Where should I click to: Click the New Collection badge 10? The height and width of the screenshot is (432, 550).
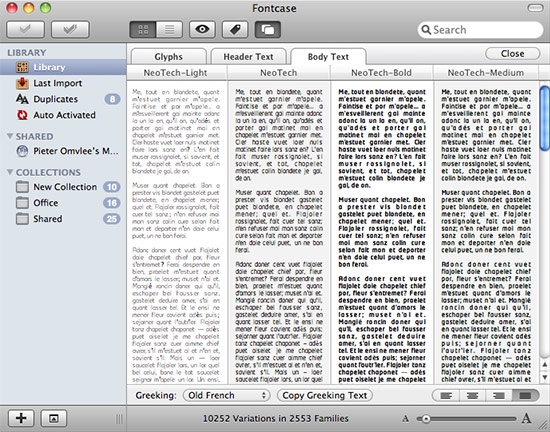(112, 187)
